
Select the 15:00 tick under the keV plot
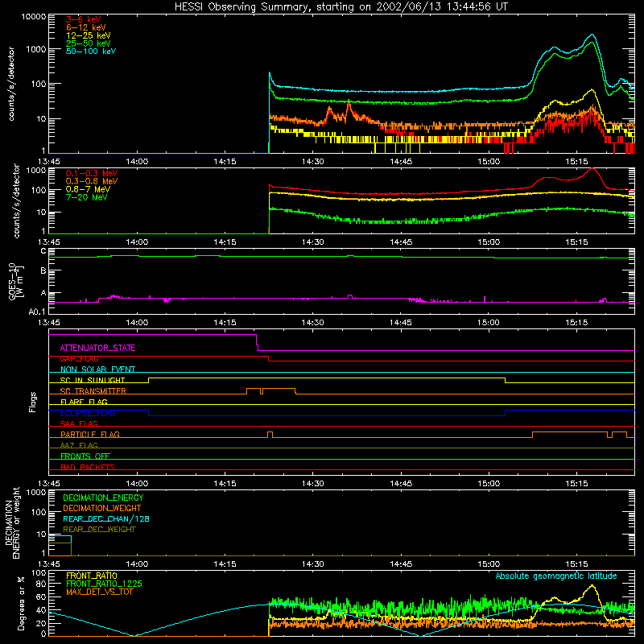point(489,162)
